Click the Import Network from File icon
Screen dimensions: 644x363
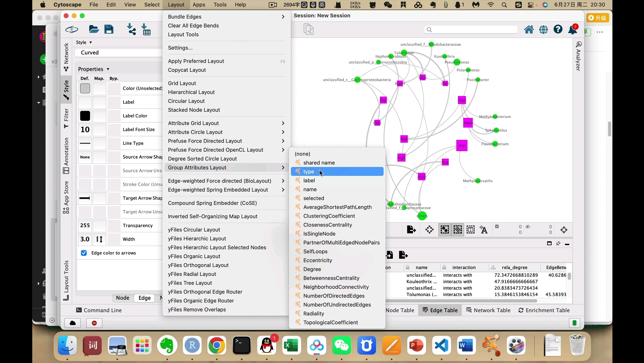point(131,30)
